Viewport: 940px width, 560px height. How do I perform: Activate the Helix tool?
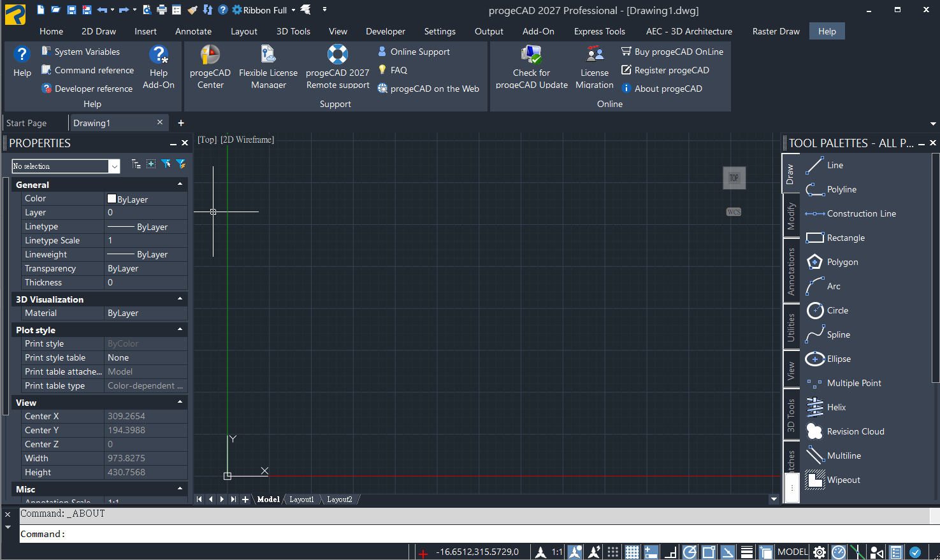pos(826,407)
